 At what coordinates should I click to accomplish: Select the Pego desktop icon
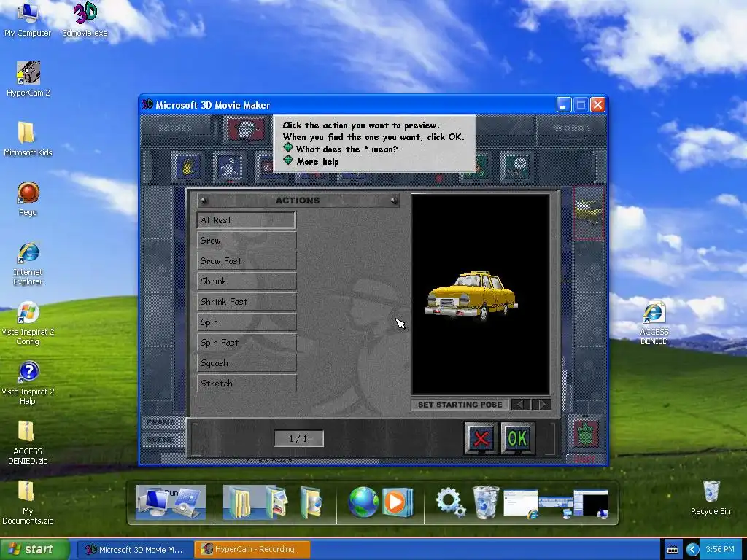point(28,198)
